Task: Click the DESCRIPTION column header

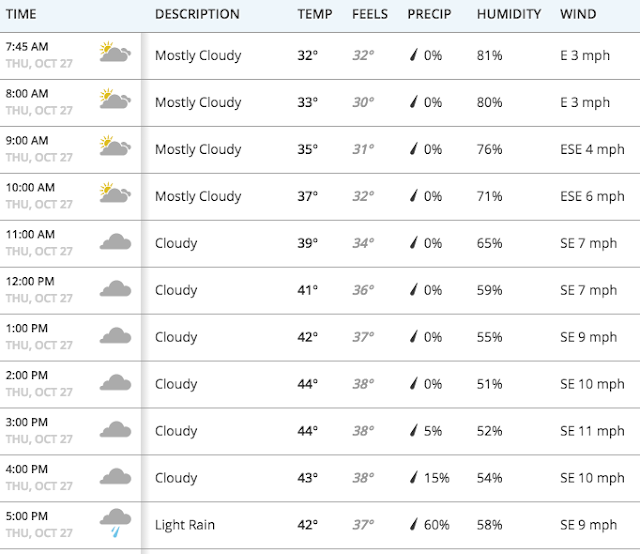Action: tap(197, 14)
